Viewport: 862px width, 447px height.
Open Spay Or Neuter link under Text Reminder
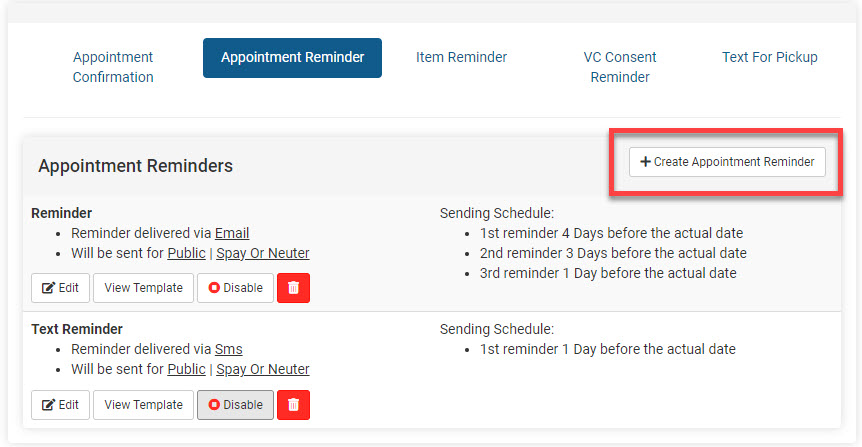click(263, 370)
